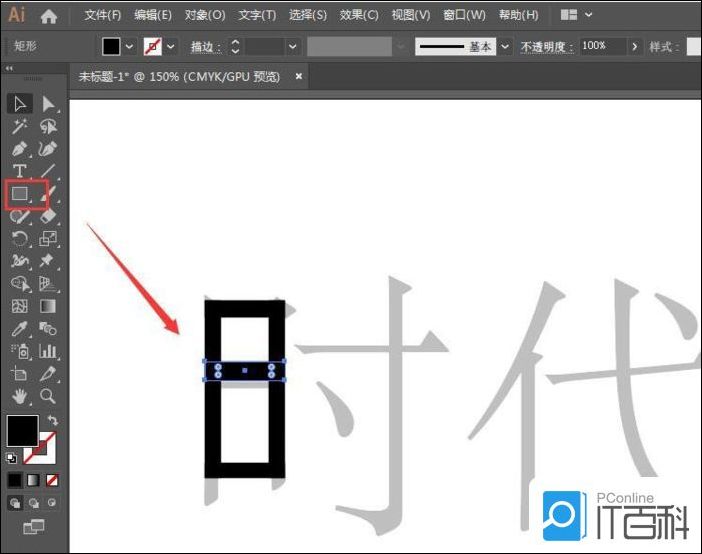Select the Slice tool

pos(48,374)
